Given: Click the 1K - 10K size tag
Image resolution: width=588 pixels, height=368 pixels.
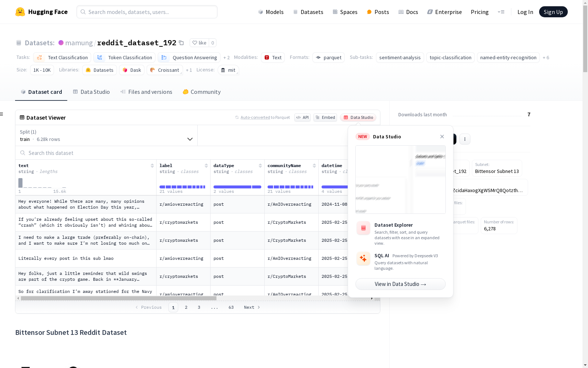Looking at the screenshot, I should coord(42,70).
